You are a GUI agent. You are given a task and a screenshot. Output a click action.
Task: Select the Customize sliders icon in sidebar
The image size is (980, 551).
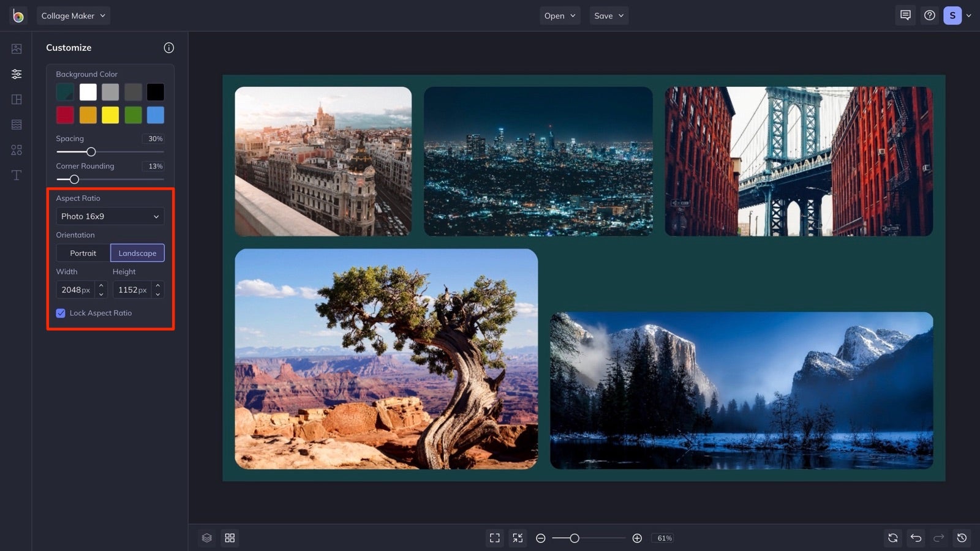16,73
